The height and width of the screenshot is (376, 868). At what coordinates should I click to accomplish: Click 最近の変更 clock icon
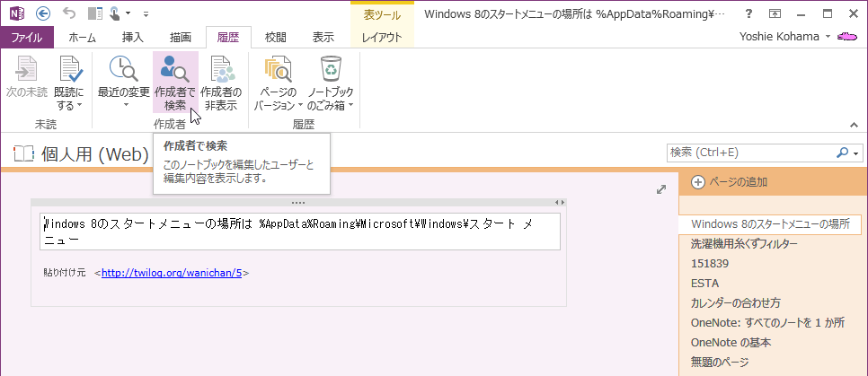(x=124, y=68)
